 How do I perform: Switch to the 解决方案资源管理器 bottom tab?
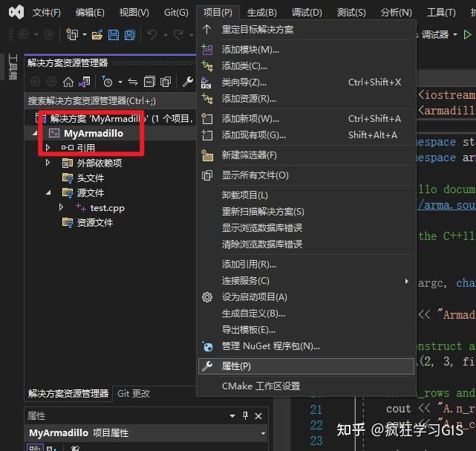[x=68, y=394]
